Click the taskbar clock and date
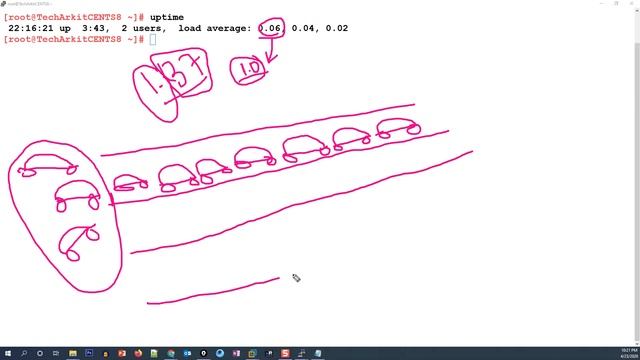640x360 pixels. (629, 353)
